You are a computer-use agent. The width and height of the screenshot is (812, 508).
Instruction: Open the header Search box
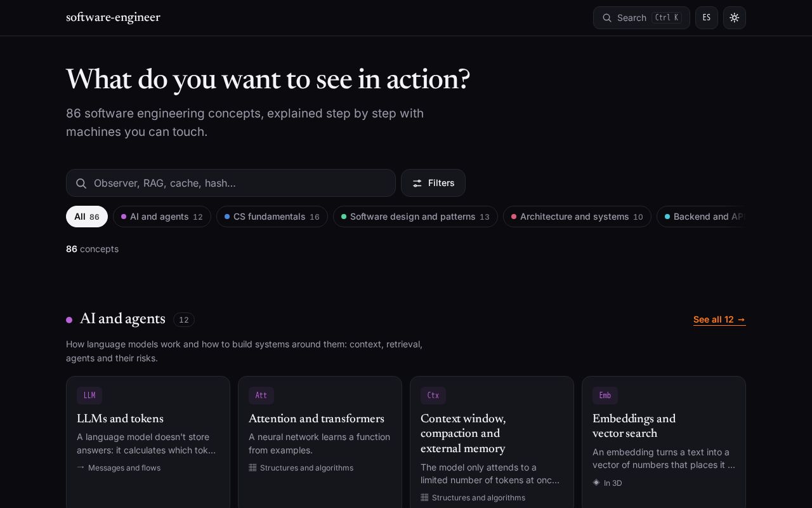[641, 18]
